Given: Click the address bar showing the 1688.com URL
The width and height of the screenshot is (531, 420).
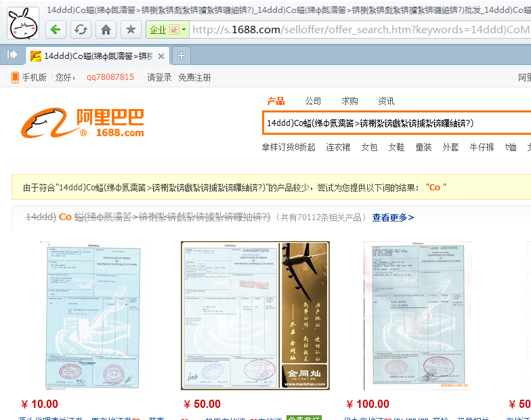Looking at the screenshot, I should click(x=360, y=30).
